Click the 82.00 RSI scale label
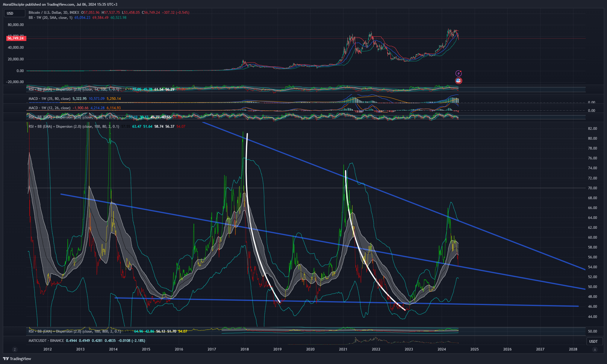Image resolution: width=607 pixels, height=364 pixels. [592, 129]
